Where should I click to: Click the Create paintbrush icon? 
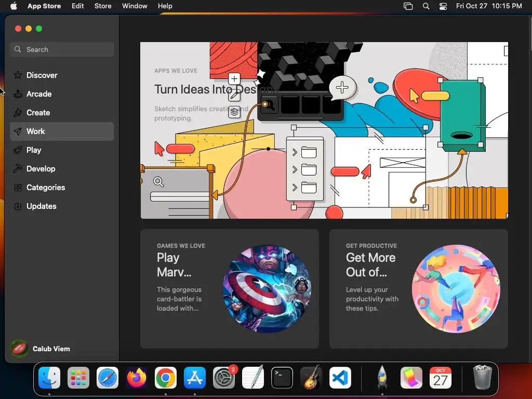(x=18, y=112)
